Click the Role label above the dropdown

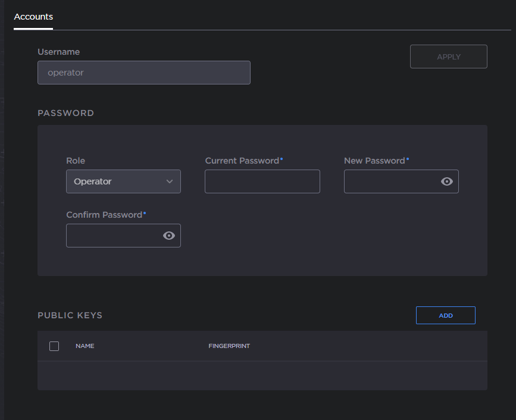76,161
